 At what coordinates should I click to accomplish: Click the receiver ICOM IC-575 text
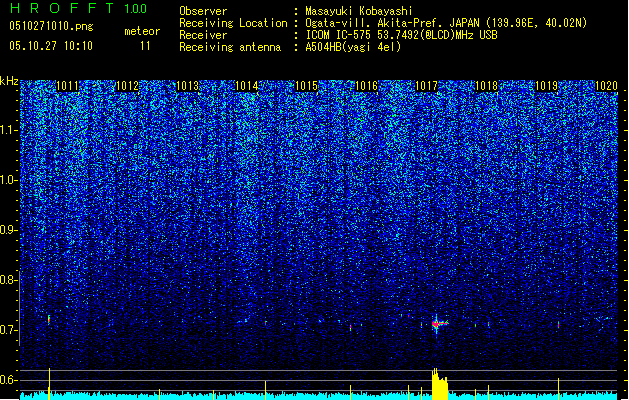(x=401, y=35)
